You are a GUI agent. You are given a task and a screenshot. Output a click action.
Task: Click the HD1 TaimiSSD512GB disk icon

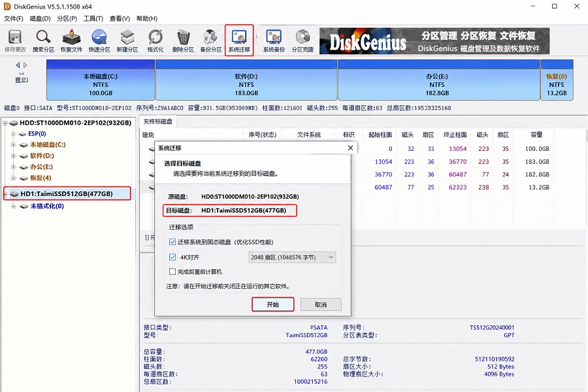[15, 194]
